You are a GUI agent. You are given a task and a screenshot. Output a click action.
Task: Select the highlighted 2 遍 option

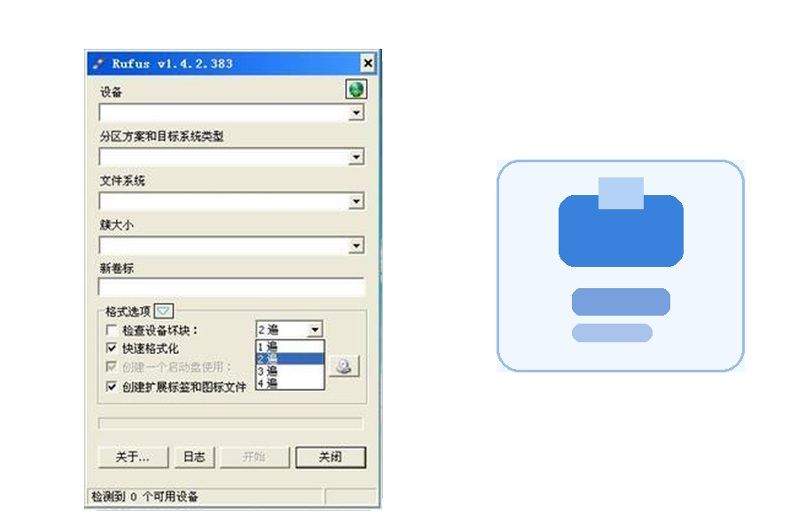(x=290, y=359)
